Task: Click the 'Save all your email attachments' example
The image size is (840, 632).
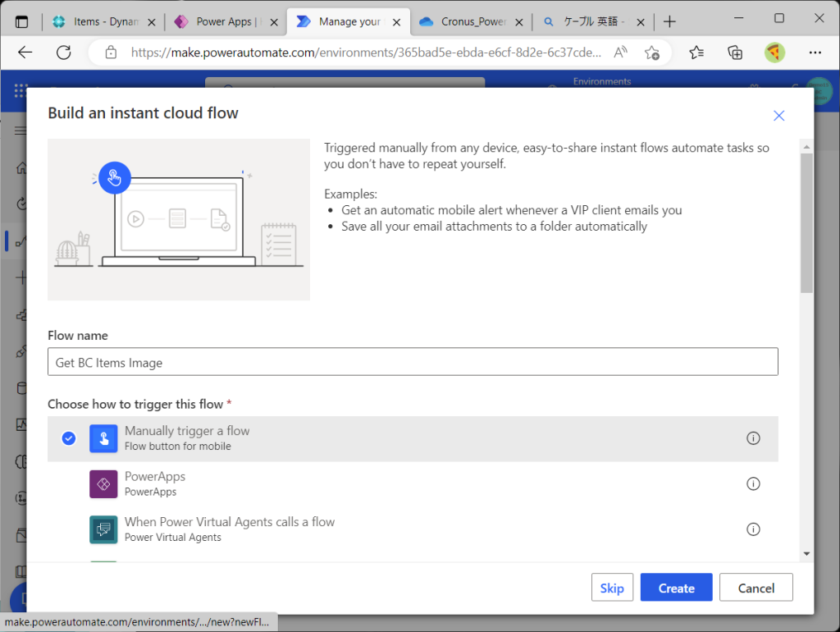Action: [494, 227]
